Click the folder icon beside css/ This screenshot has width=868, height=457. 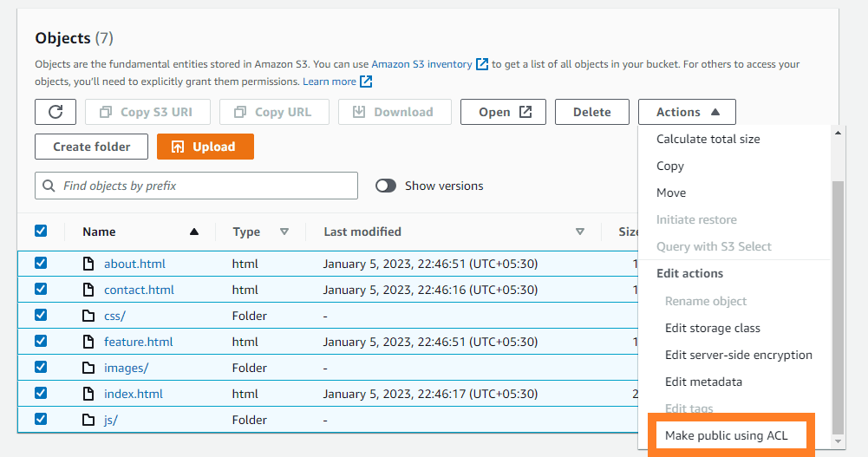tap(88, 316)
